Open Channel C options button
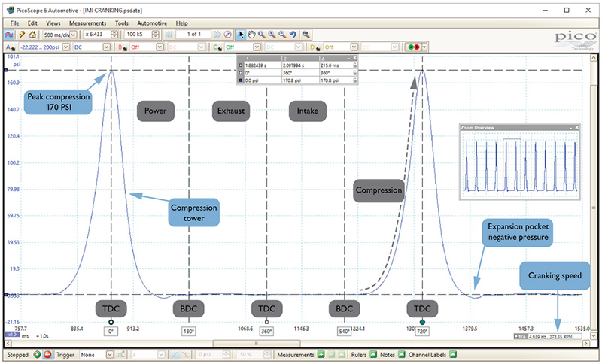This screenshot has height=364, width=602. point(217,47)
